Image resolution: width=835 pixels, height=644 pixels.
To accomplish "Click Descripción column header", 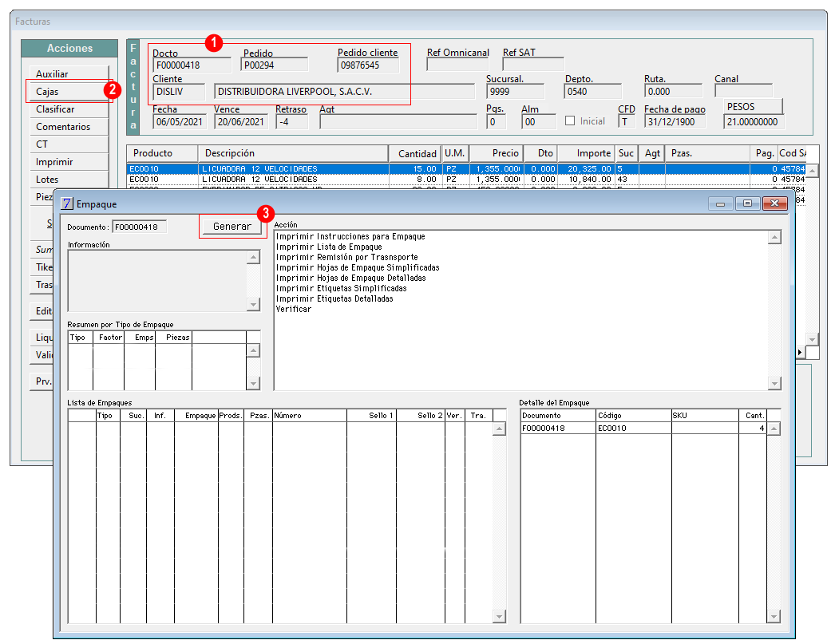I will (x=294, y=153).
